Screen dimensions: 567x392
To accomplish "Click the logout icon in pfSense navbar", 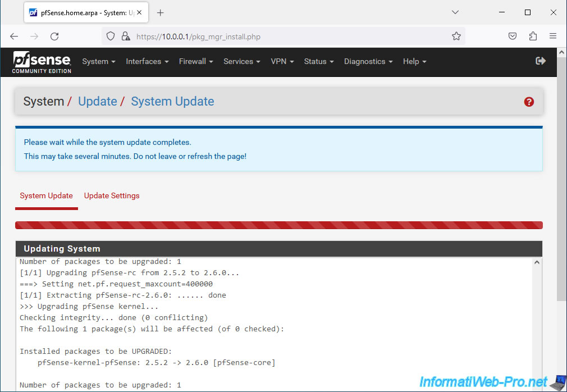I will click(x=540, y=61).
